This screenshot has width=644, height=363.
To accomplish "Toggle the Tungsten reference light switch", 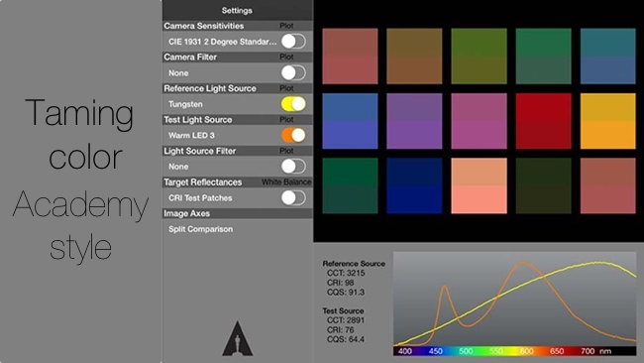I will (293, 104).
